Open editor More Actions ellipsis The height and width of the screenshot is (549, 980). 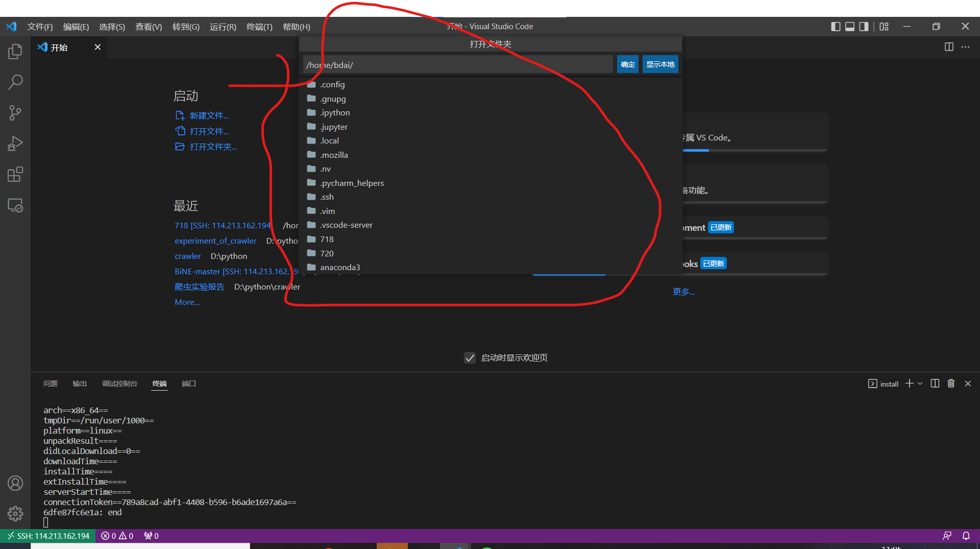(x=965, y=47)
